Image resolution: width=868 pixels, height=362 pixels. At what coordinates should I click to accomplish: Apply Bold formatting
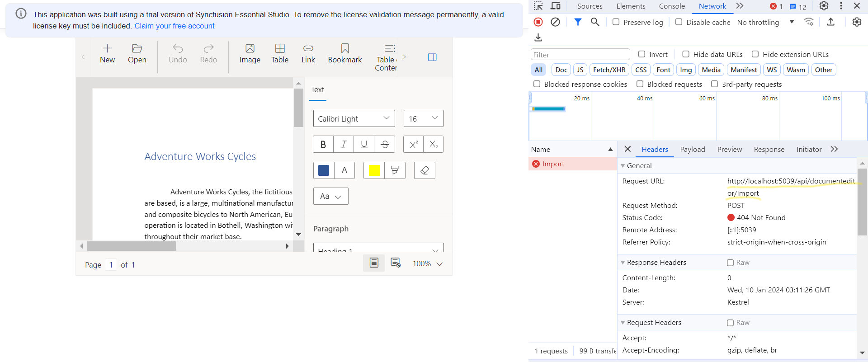[x=323, y=145]
